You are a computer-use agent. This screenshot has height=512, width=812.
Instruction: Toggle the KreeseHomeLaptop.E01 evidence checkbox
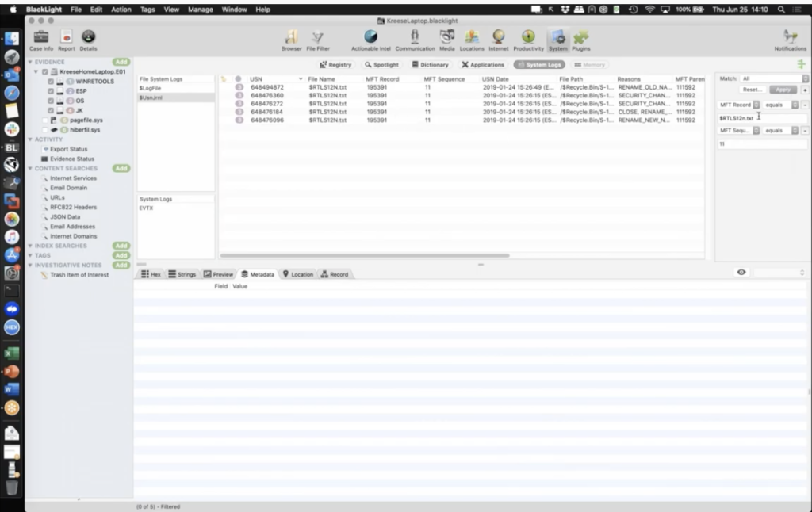pos(45,72)
